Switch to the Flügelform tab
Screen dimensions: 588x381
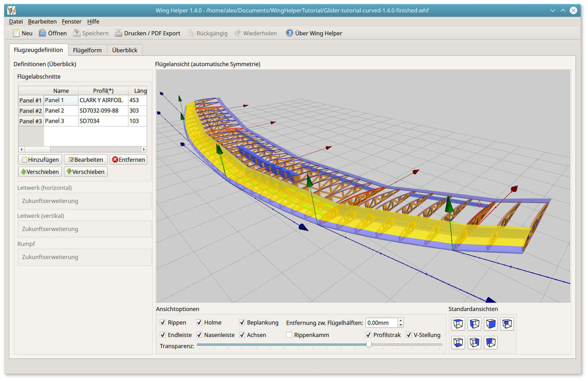point(87,50)
